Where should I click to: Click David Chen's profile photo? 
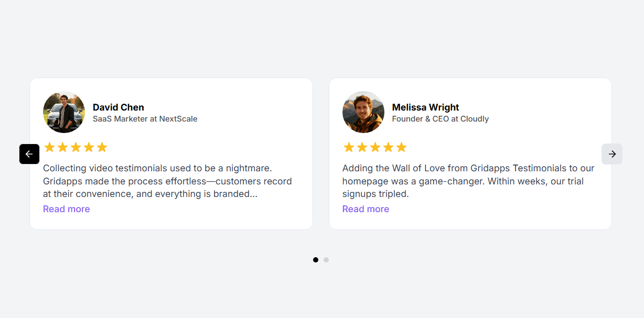(63, 112)
